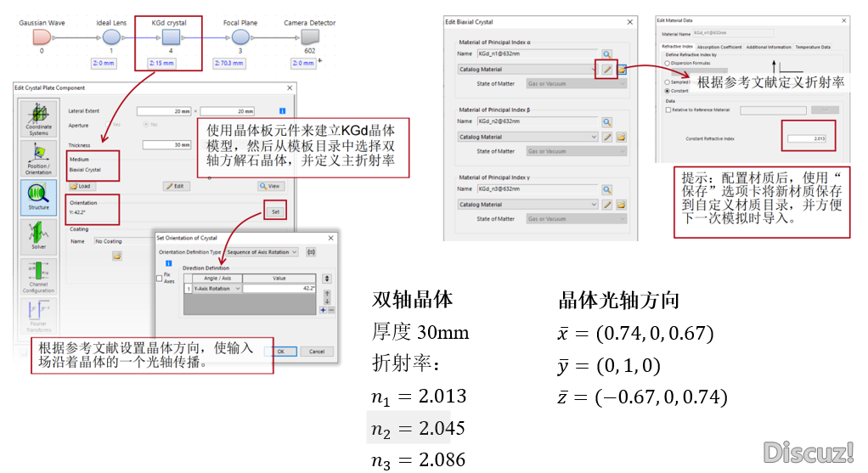
Task: Click the KGd crystal component node
Action: [x=171, y=37]
